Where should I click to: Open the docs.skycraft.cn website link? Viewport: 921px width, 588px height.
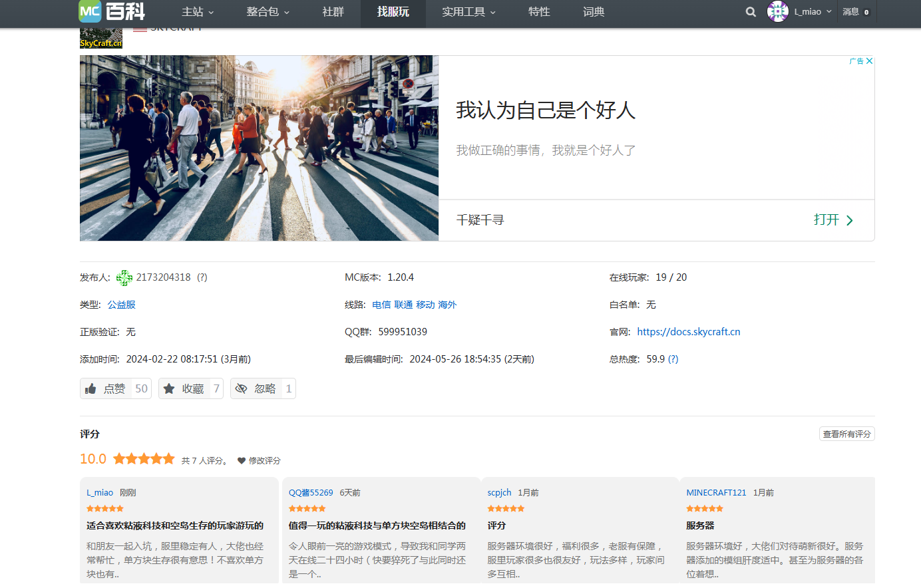tap(689, 332)
